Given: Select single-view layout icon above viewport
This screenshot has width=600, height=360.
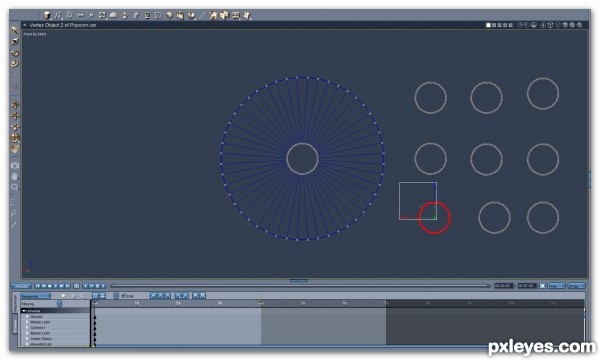Looking at the screenshot, I should [488, 25].
